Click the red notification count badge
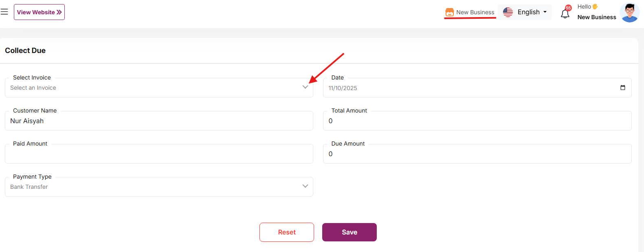The image size is (644, 252). click(x=568, y=8)
